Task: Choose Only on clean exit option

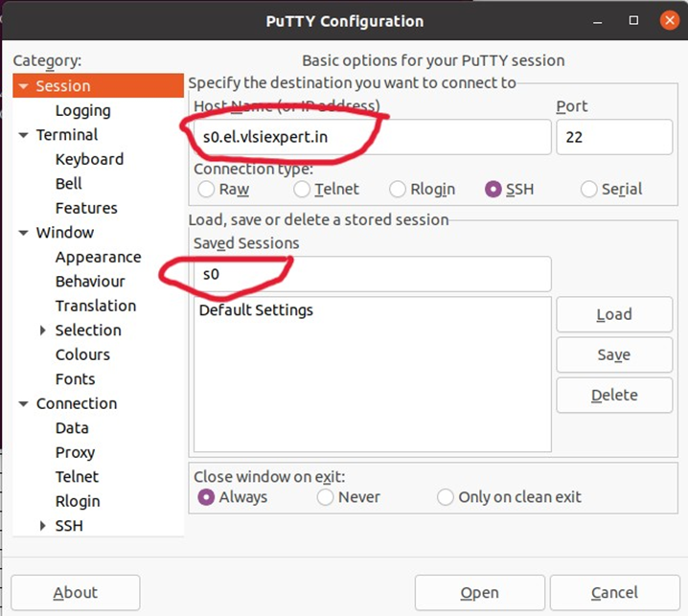Action: click(445, 497)
